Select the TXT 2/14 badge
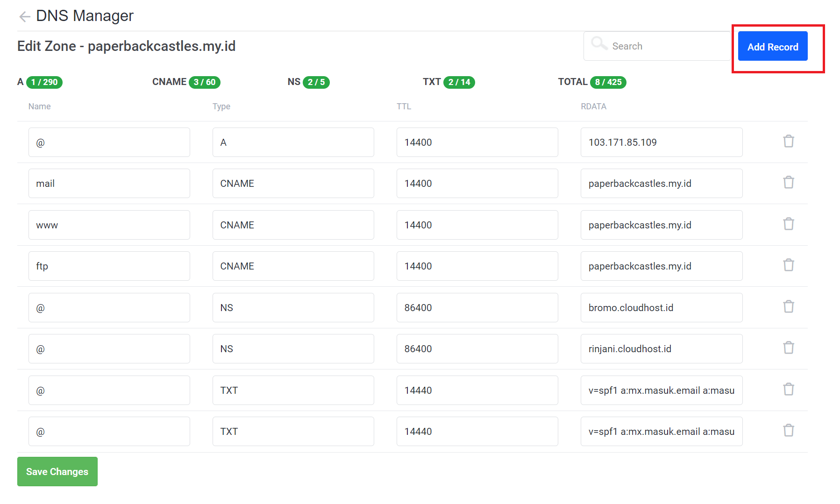Image resolution: width=840 pixels, height=504 pixels. click(x=459, y=82)
